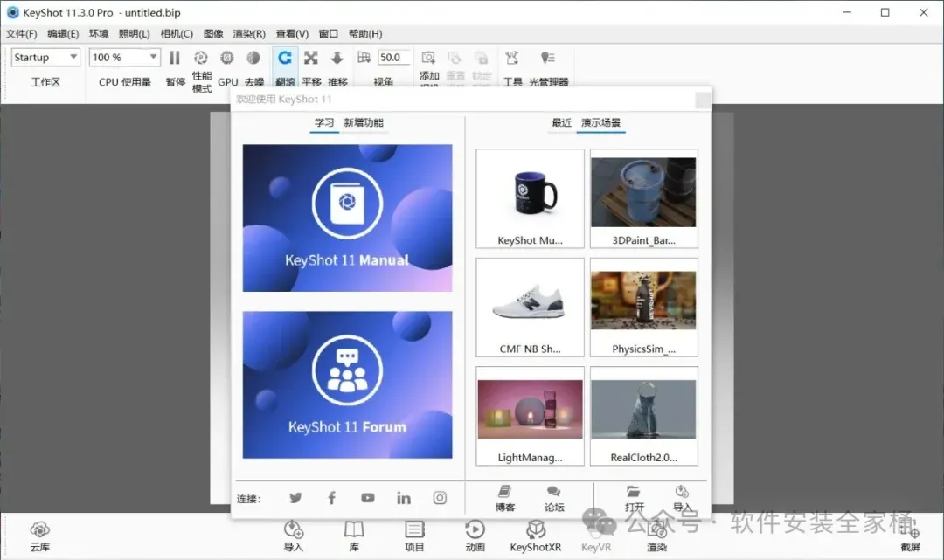Click the open (打开) folder button

pos(634,499)
